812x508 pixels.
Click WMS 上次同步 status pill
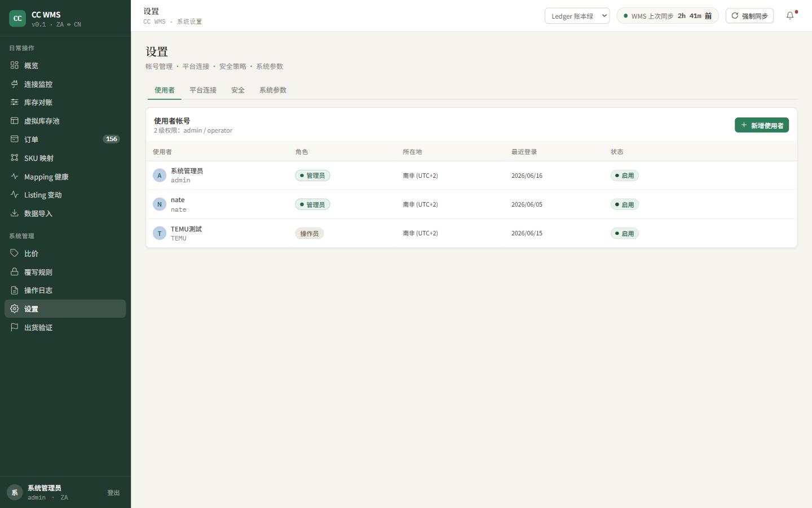(668, 16)
